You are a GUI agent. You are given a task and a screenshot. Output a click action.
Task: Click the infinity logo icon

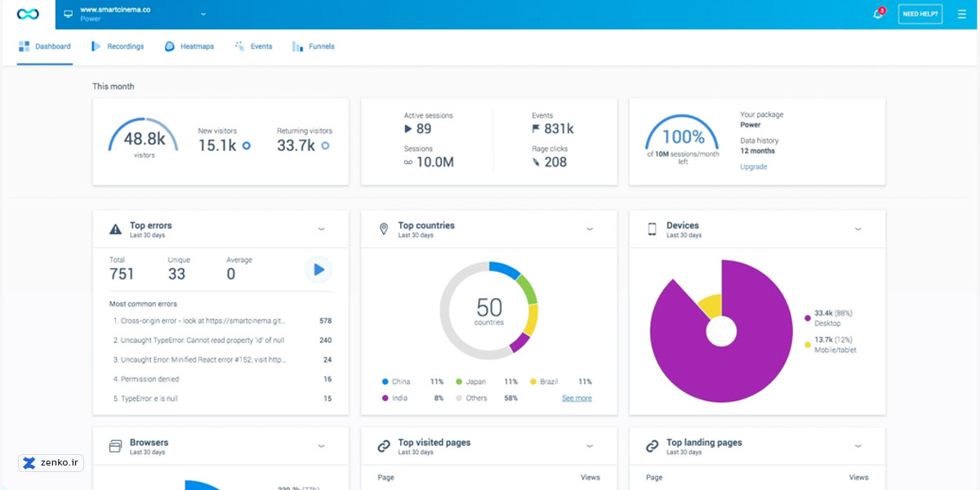click(x=28, y=15)
